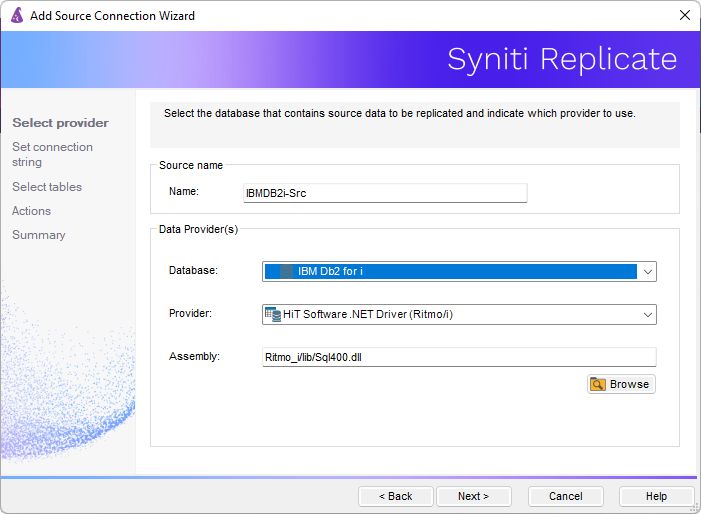The width and height of the screenshot is (701, 514).
Task: Click the 'Assembly:' label
Action: coord(194,356)
